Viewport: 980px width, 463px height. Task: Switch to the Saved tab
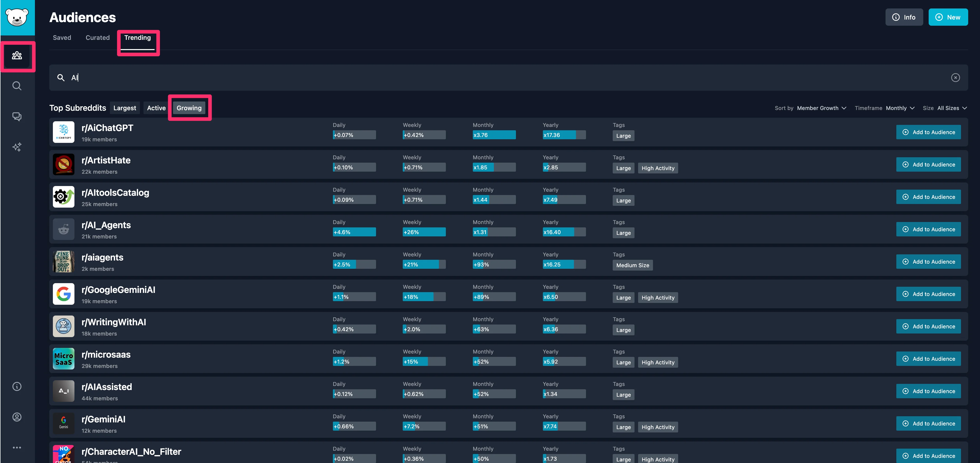(x=62, y=38)
